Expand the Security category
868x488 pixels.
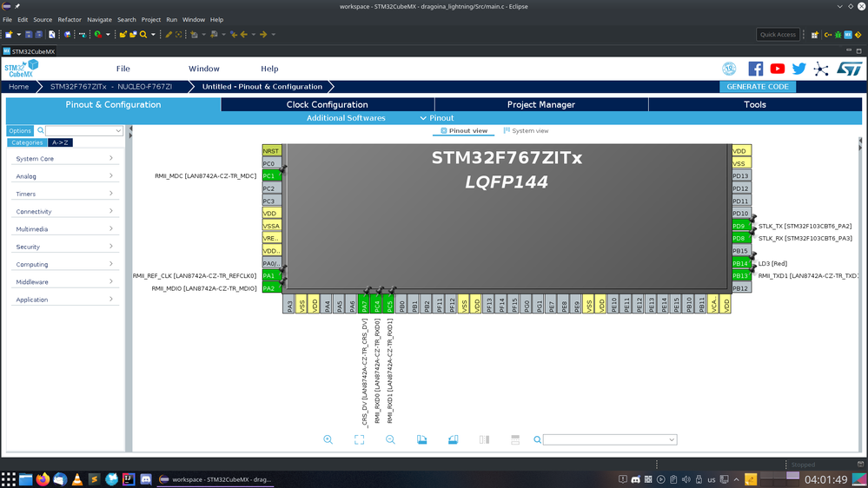65,247
